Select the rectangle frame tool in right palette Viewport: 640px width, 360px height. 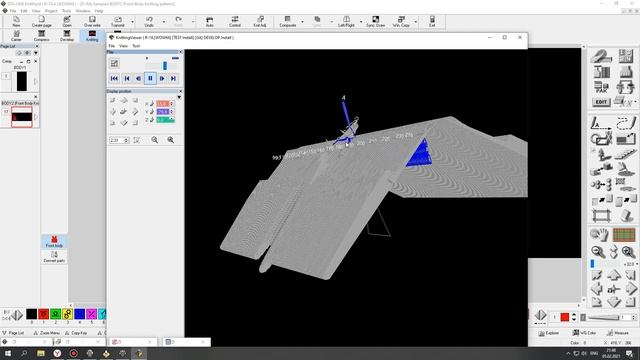(x=601, y=216)
